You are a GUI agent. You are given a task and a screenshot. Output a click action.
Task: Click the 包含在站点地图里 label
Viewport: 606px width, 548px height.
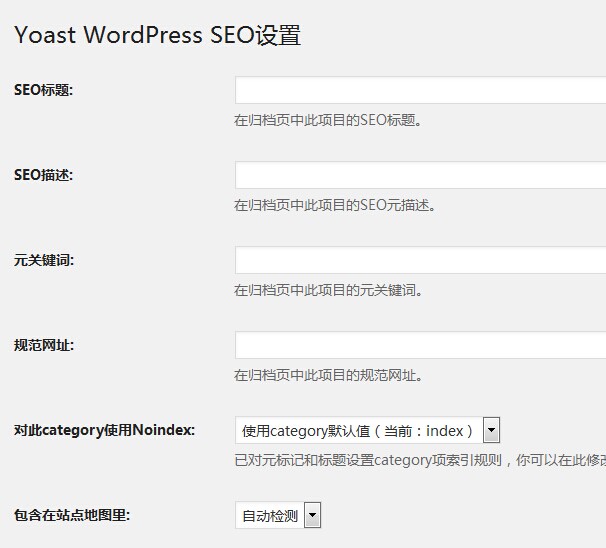[72, 516]
